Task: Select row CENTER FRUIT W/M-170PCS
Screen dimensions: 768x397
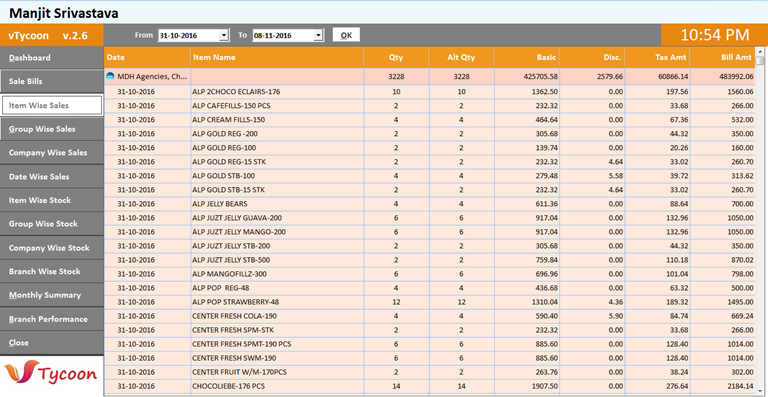Action: pos(430,372)
